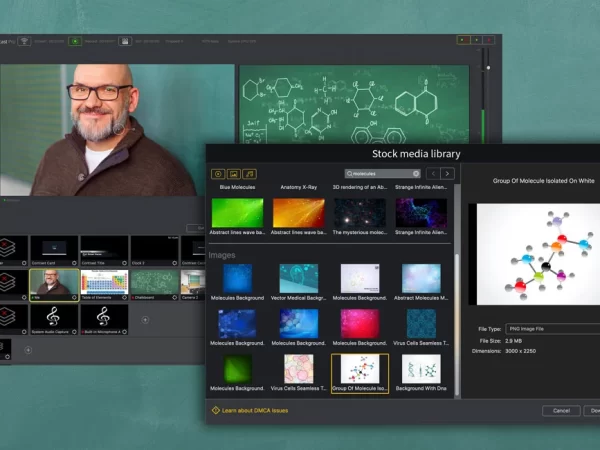Image resolution: width=600 pixels, height=450 pixels.
Task: Click the "Stock media library" window title
Action: point(416,154)
